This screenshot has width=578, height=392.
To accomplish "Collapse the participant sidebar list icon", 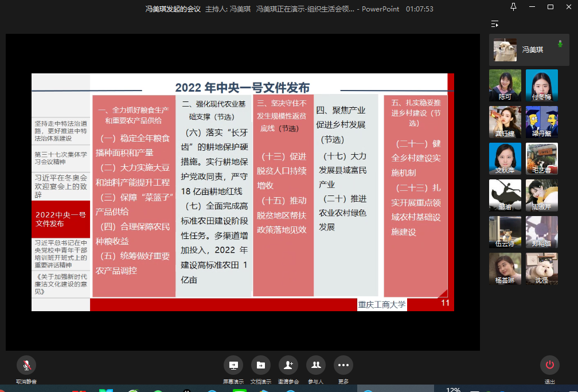I will coord(495,24).
